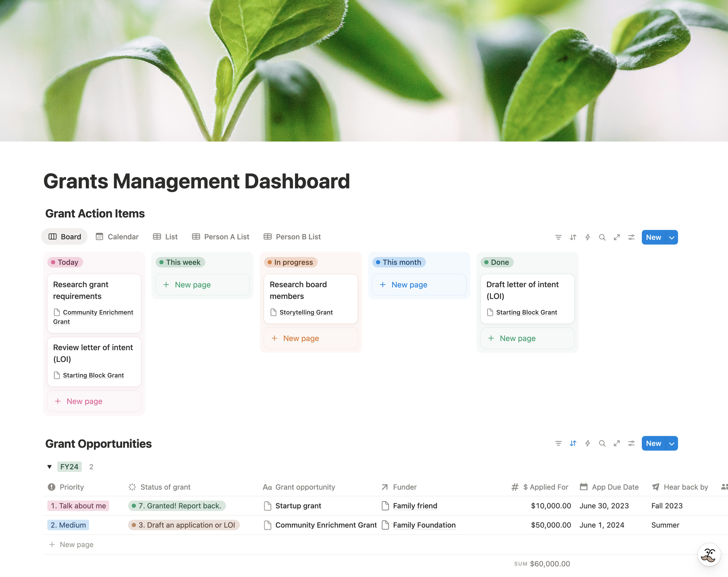Screen dimensions: 728x577
Task: Open the Person A List view
Action: pyautogui.click(x=220, y=237)
